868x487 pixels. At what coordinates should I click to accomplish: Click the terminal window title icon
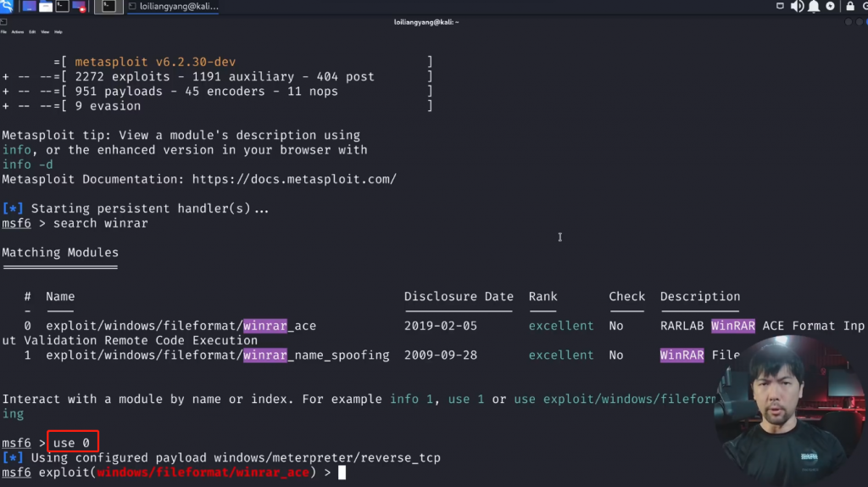pos(3,21)
